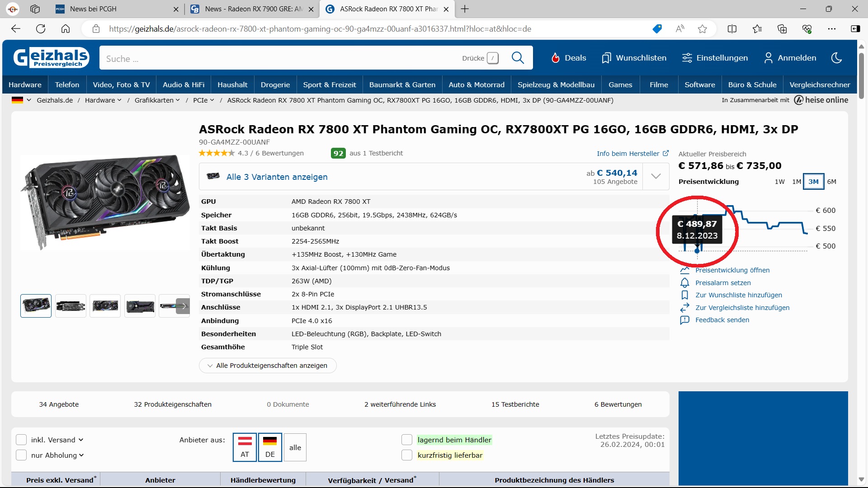Refresh the browser page
This screenshot has height=488, width=868.
click(41, 29)
